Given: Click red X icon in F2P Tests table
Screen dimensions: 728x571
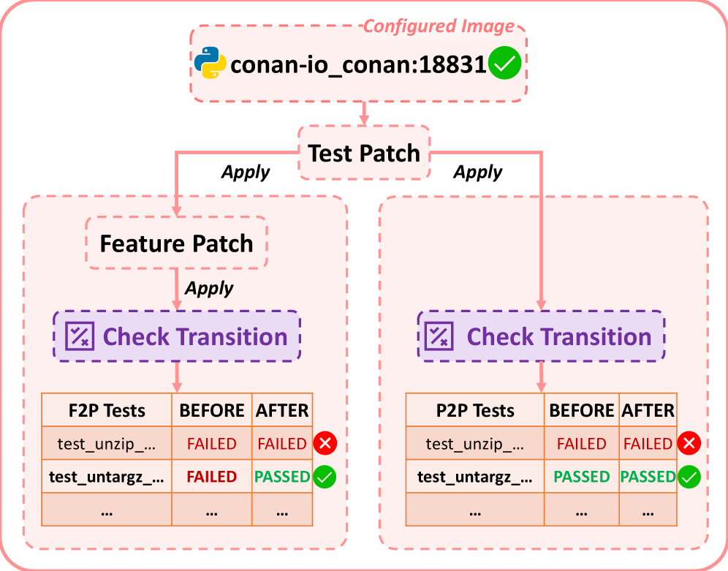Looking at the screenshot, I should click(325, 443).
